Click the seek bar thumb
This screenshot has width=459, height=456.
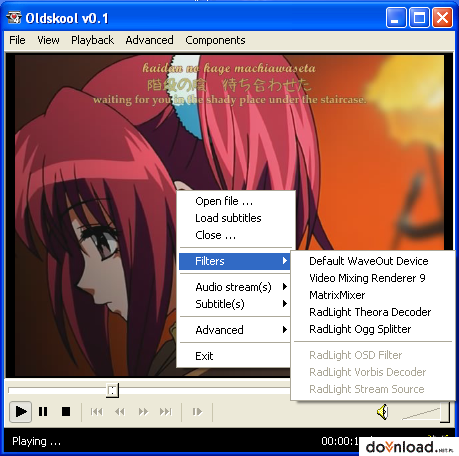(112, 390)
